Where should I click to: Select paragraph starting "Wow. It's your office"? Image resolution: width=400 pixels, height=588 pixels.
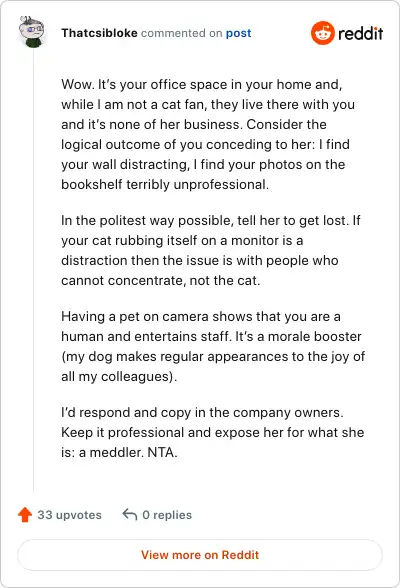208,134
